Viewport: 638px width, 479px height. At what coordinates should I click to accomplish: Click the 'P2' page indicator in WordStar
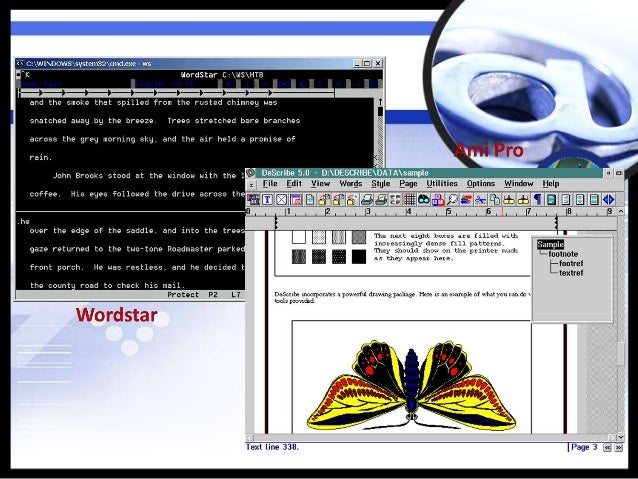coord(213,295)
